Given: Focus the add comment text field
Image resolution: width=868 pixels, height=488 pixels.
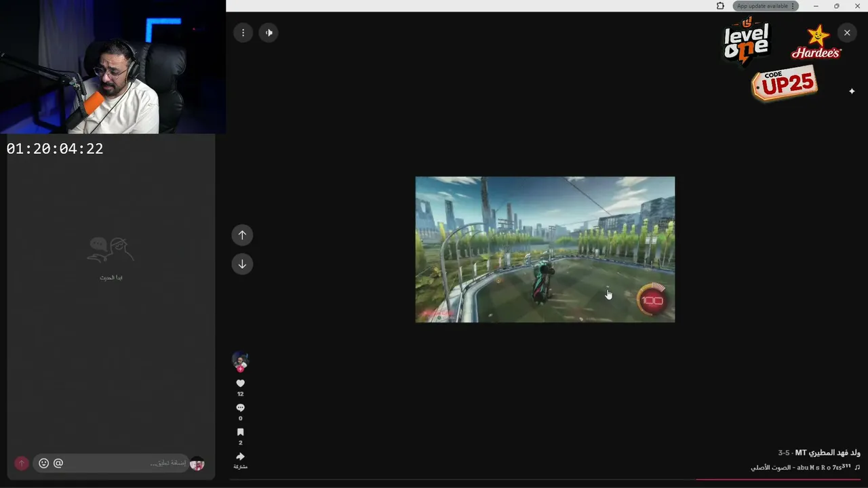Looking at the screenshot, I should tap(110, 464).
